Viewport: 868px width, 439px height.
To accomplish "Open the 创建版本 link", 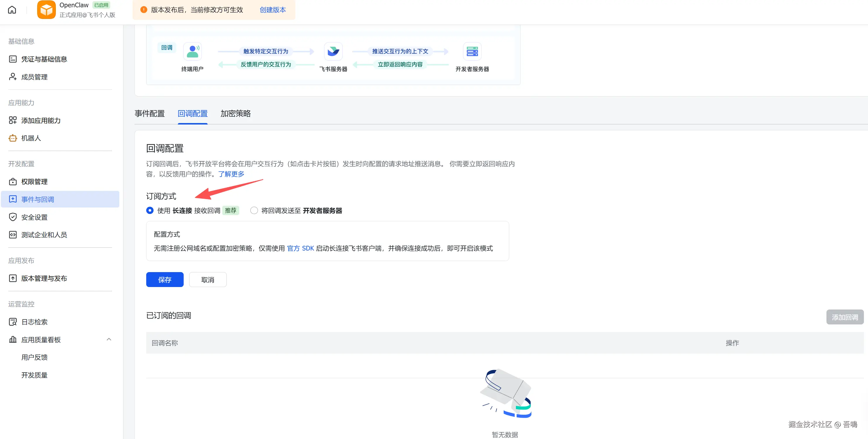I will point(273,10).
